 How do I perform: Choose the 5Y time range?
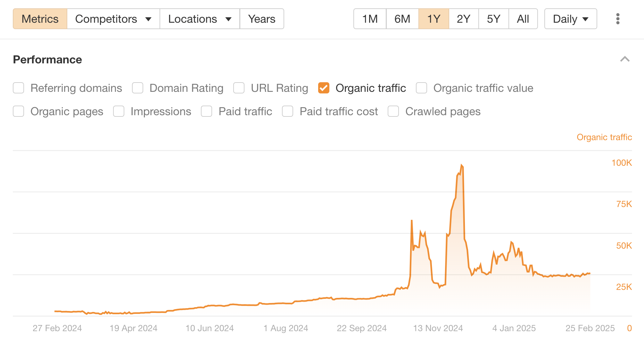tap(493, 19)
